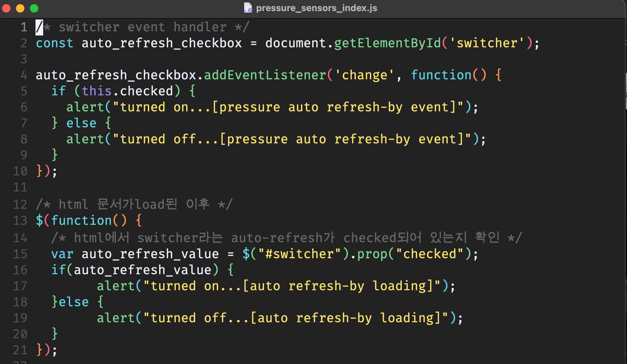This screenshot has width=627, height=364.
Task: Click the green full-screen window button
Action: click(x=34, y=8)
